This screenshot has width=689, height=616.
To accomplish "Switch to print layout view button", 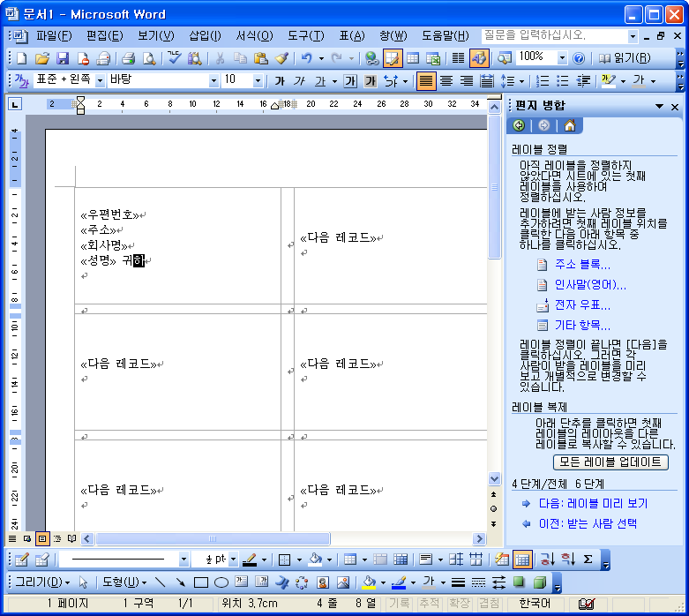I will (x=42, y=538).
